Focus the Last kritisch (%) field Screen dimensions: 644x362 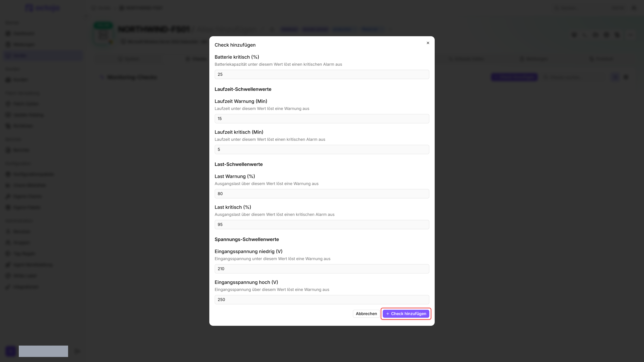pos(322,225)
